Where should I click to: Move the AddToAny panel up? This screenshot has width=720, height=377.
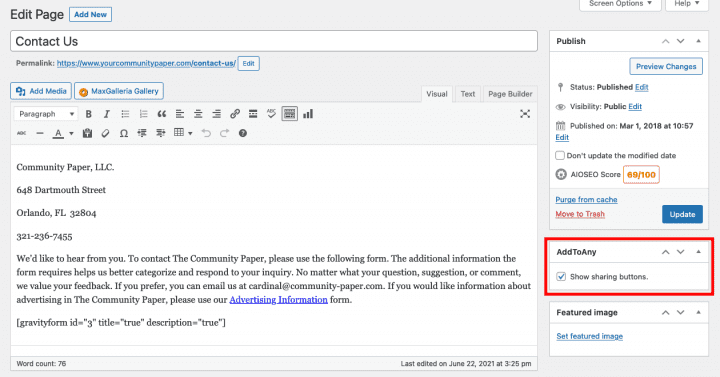click(665, 252)
